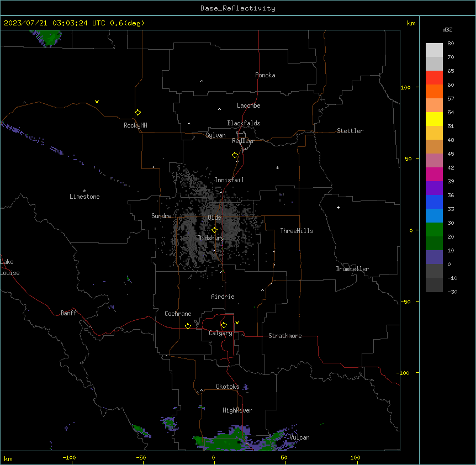This screenshot has height=465, width=476.
Task: Click the yellow diamond marker above RockyMH
Action: (138, 113)
